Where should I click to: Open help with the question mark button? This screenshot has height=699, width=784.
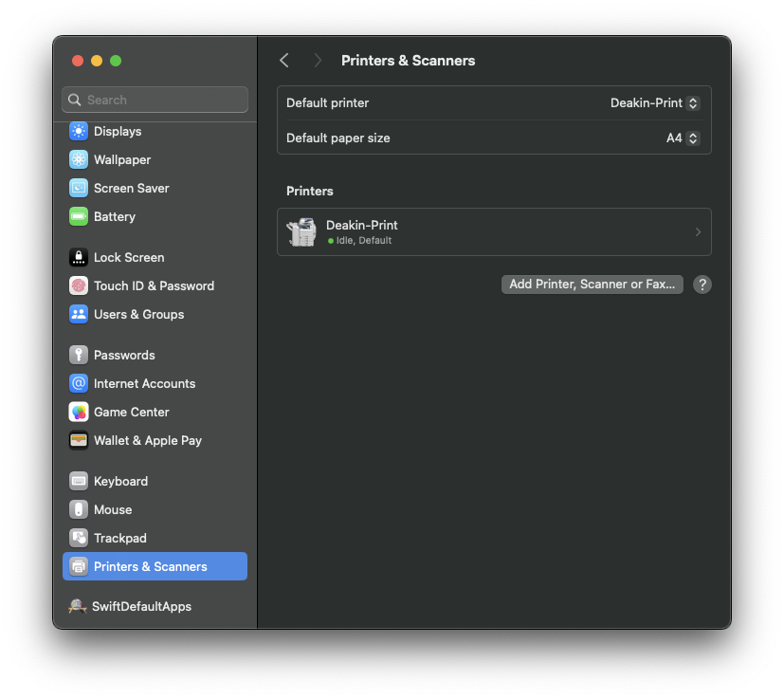(702, 285)
